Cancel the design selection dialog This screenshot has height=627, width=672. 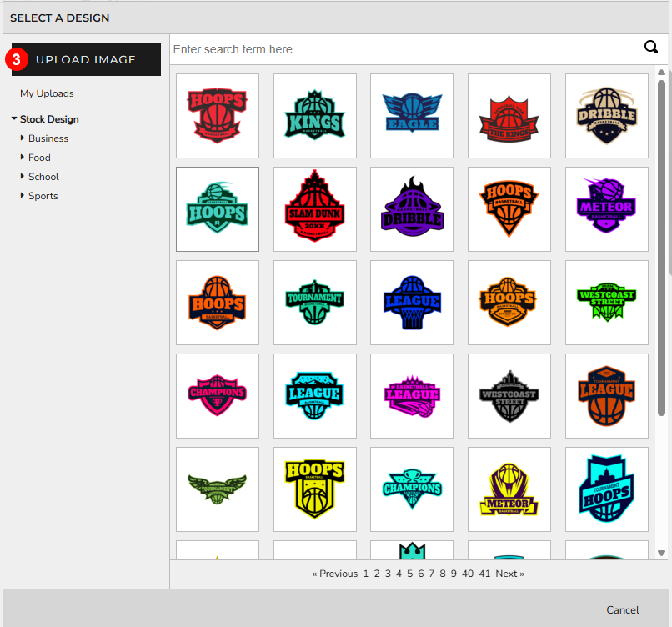pyautogui.click(x=622, y=609)
